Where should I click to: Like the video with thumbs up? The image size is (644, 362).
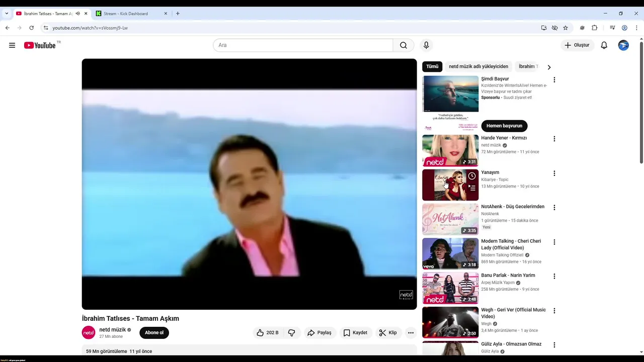click(267, 333)
